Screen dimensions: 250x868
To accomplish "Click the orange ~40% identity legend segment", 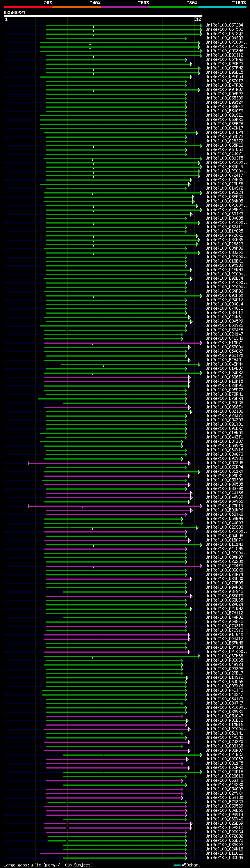I will tap(76, 7).
